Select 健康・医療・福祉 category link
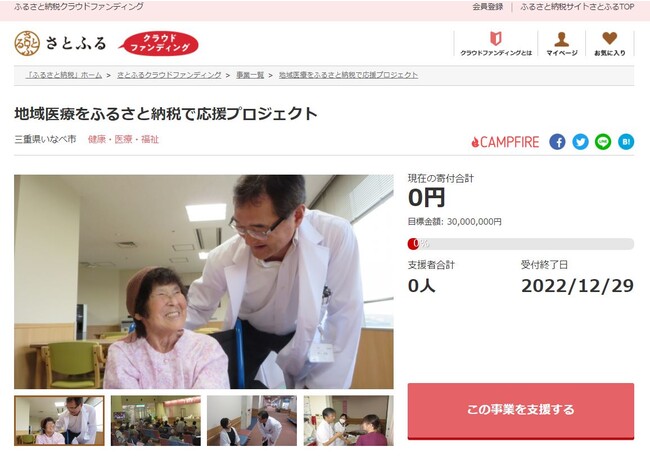Image resolution: width=650 pixels, height=460 pixels. 123,139
